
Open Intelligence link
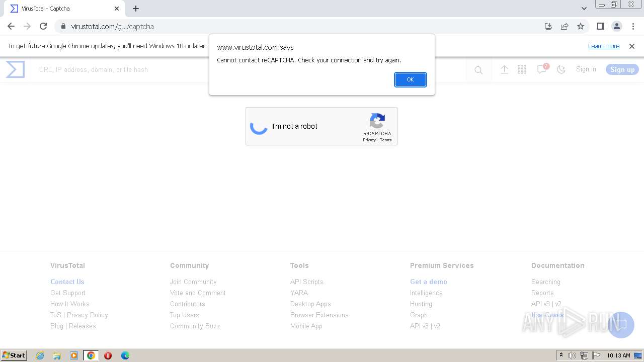coord(426,293)
